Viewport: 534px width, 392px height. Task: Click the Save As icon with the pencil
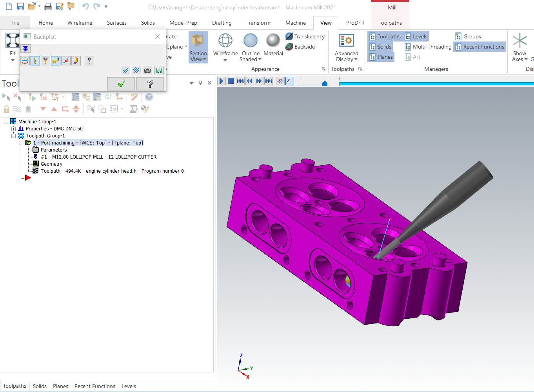click(60, 6)
